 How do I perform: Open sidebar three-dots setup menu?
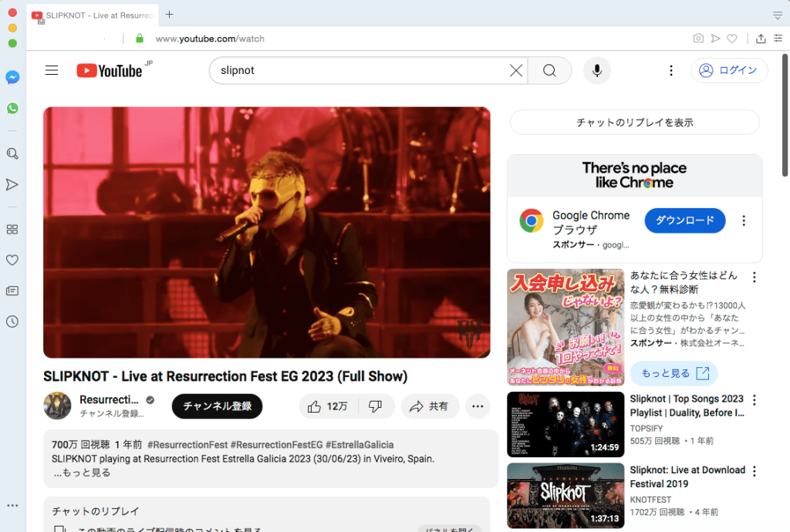pyautogui.click(x=12, y=505)
